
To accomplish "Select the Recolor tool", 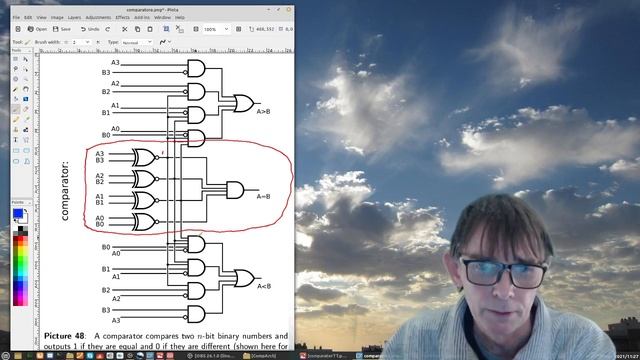I will (26, 130).
